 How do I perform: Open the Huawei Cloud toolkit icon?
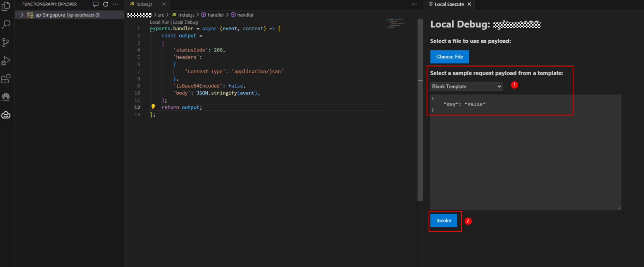pos(6,96)
